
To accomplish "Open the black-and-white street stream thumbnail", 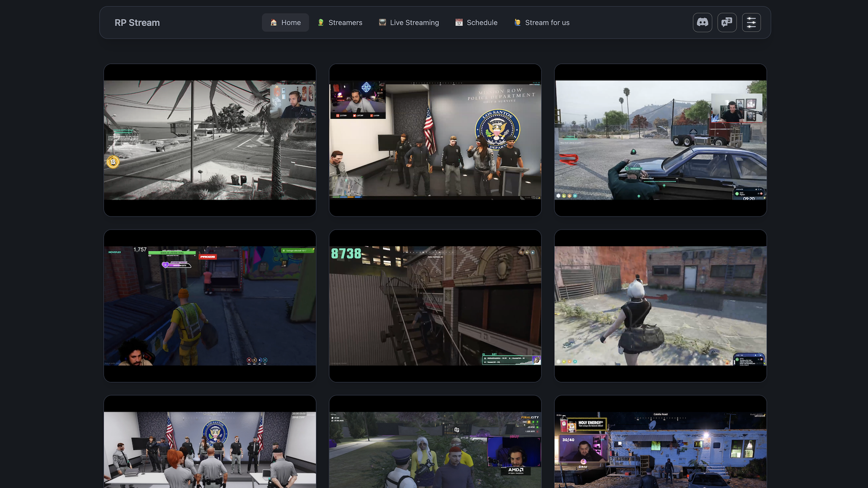I will tap(210, 140).
